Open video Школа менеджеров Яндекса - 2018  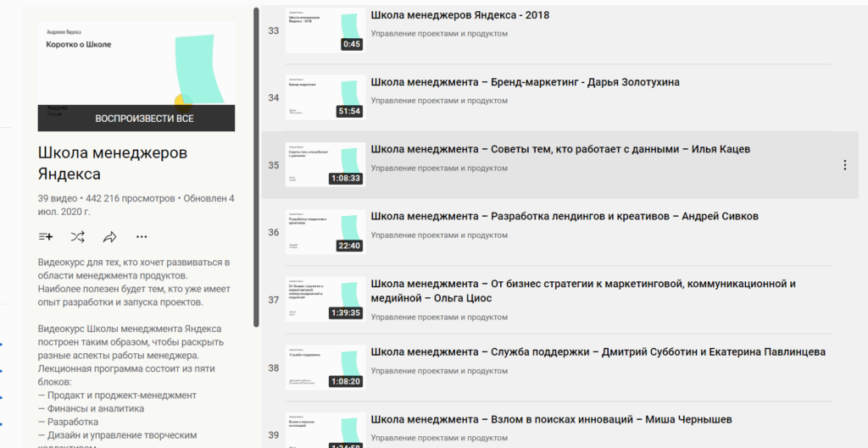(x=460, y=15)
